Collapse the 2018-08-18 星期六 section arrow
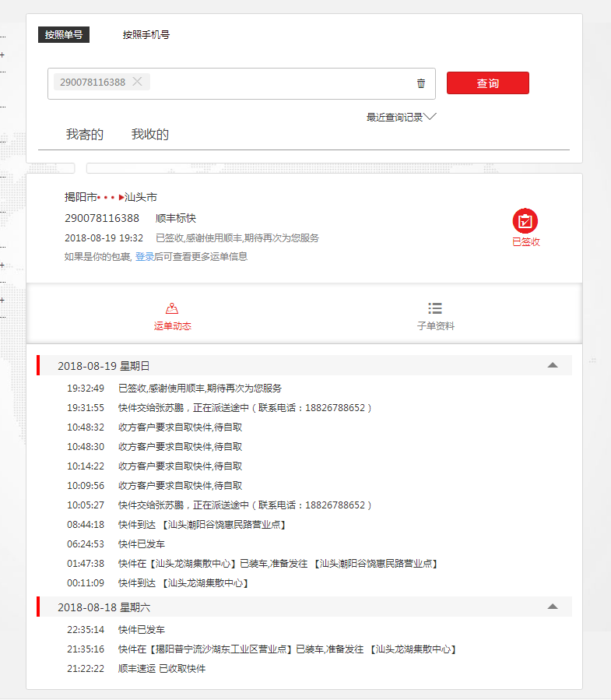 (553, 607)
